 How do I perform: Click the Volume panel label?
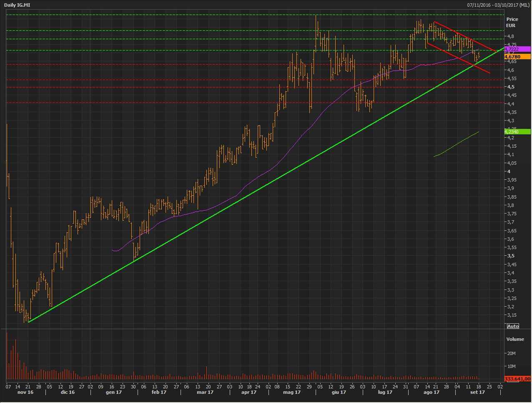point(515,339)
